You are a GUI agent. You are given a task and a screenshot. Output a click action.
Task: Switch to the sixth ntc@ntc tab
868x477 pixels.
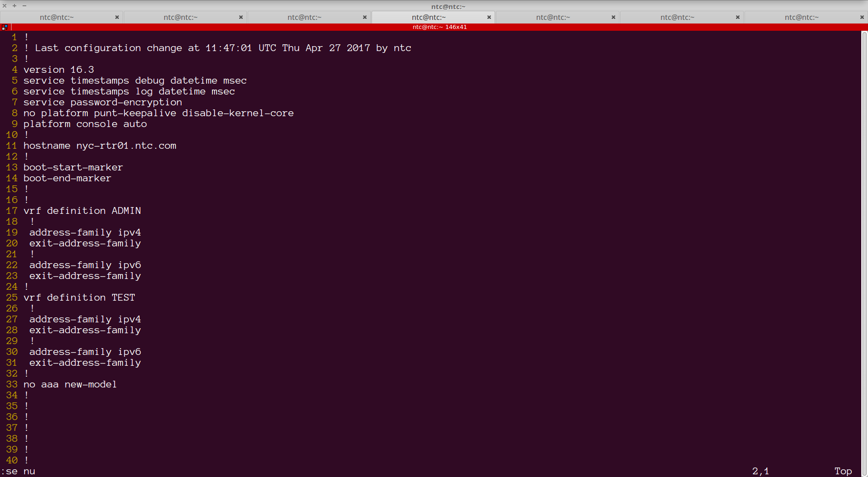678,17
